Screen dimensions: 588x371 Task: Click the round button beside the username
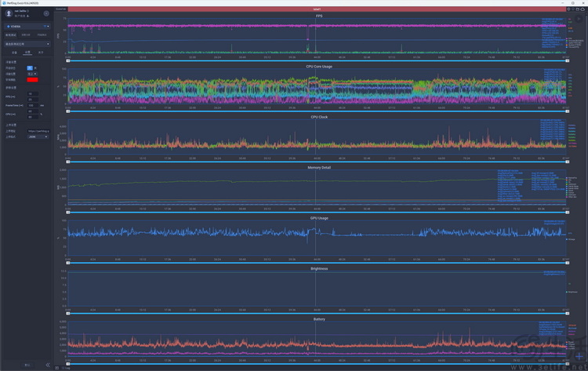(46, 13)
